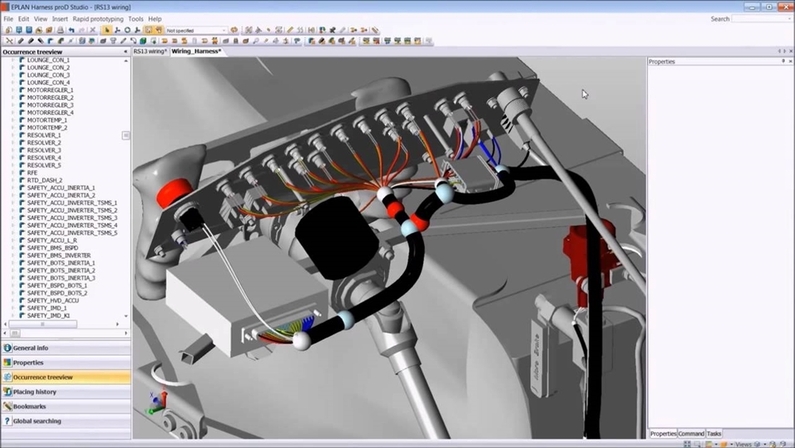Select SAFETY_ACCU_L_R in the tree
This screenshot has height=448, width=795.
52,240
